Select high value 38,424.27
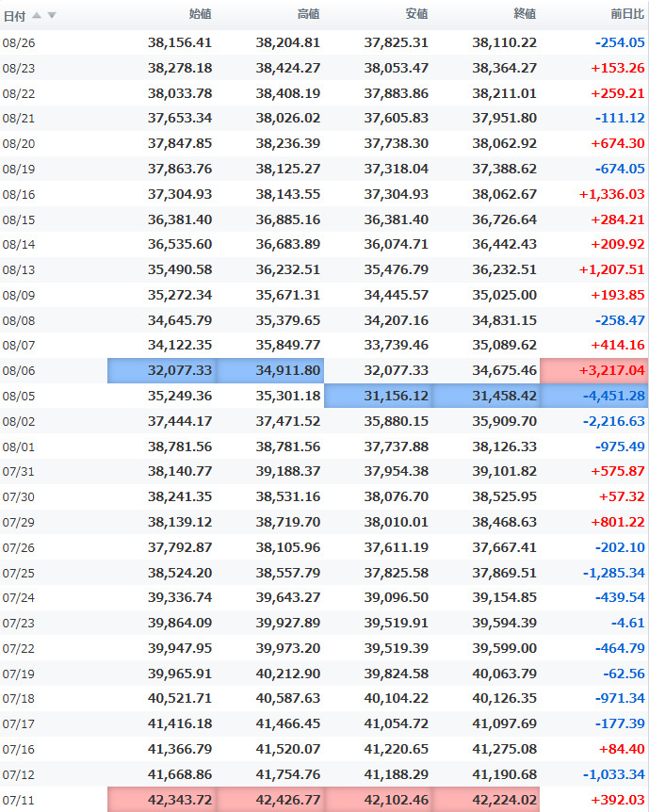649x812 pixels. point(288,68)
